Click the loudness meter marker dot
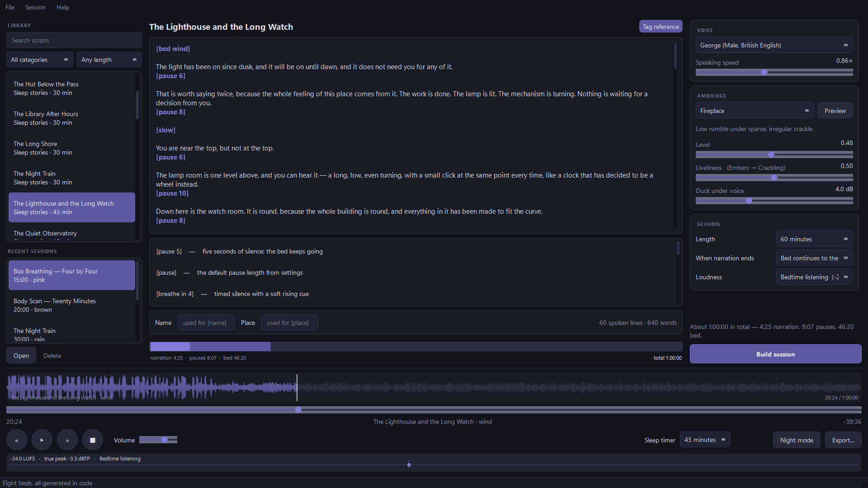The image size is (868, 488). 409,465
